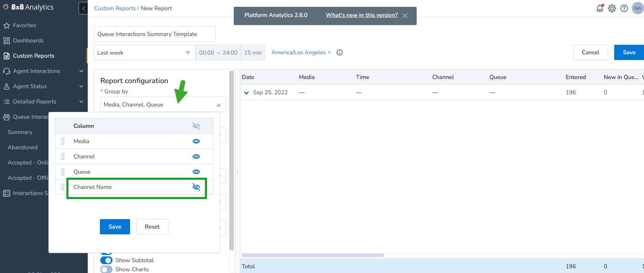Click the horizontal table scrollbar

(313, 255)
